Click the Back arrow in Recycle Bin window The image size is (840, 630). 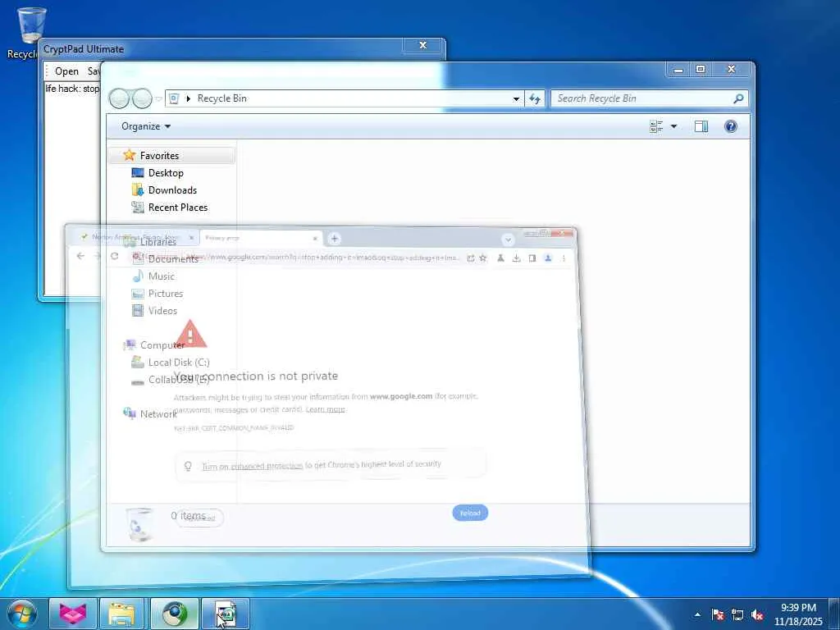point(120,98)
